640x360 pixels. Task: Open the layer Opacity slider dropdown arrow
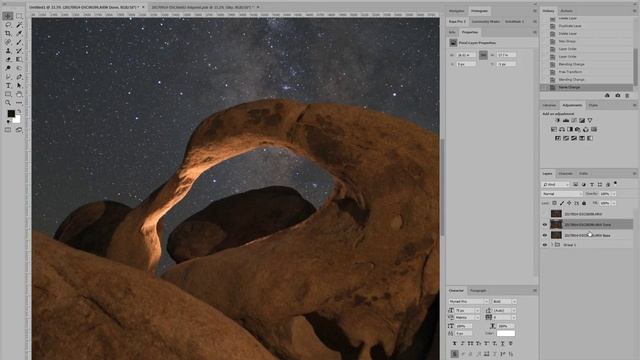pyautogui.click(x=613, y=194)
